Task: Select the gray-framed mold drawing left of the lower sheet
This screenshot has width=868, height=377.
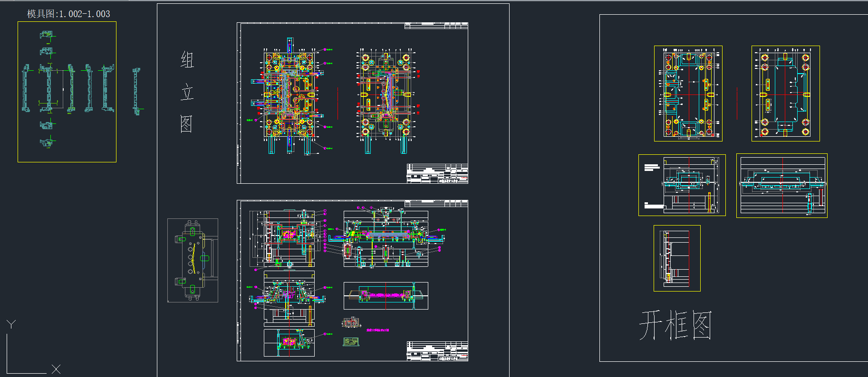Action: pos(193,260)
